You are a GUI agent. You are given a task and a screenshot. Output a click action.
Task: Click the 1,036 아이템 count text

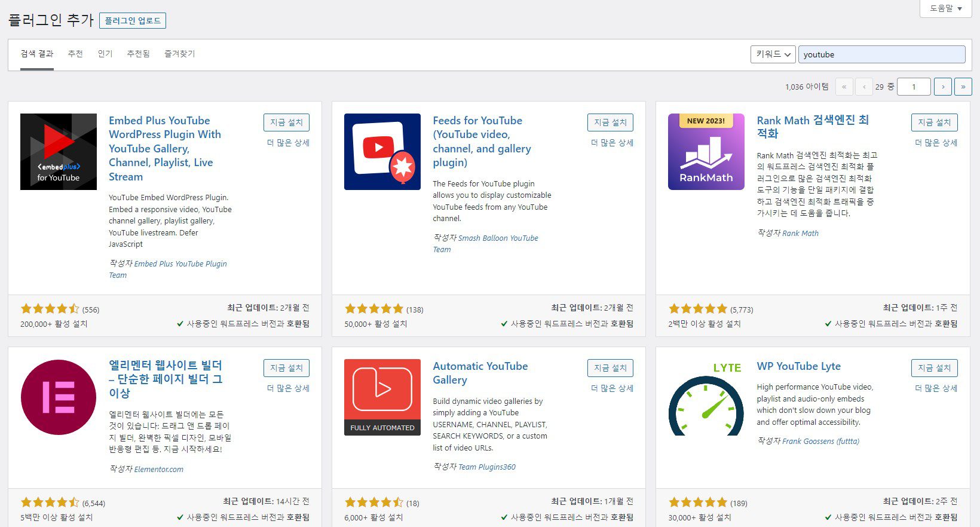coord(807,87)
